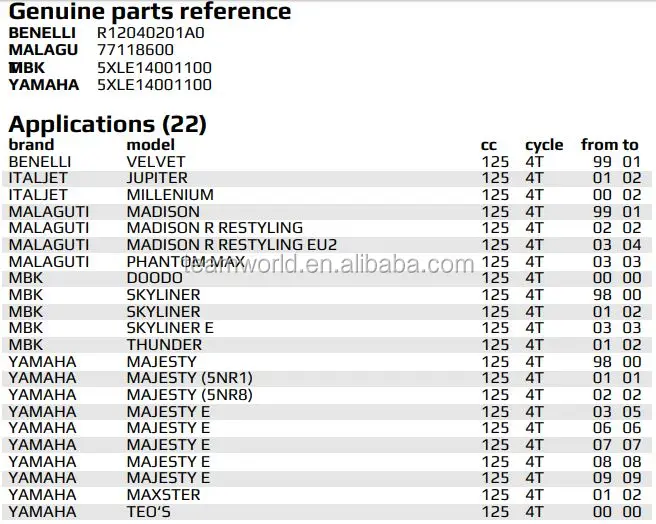656x524 pixels.
Task: Click the 'model' column header
Action: coord(150,144)
